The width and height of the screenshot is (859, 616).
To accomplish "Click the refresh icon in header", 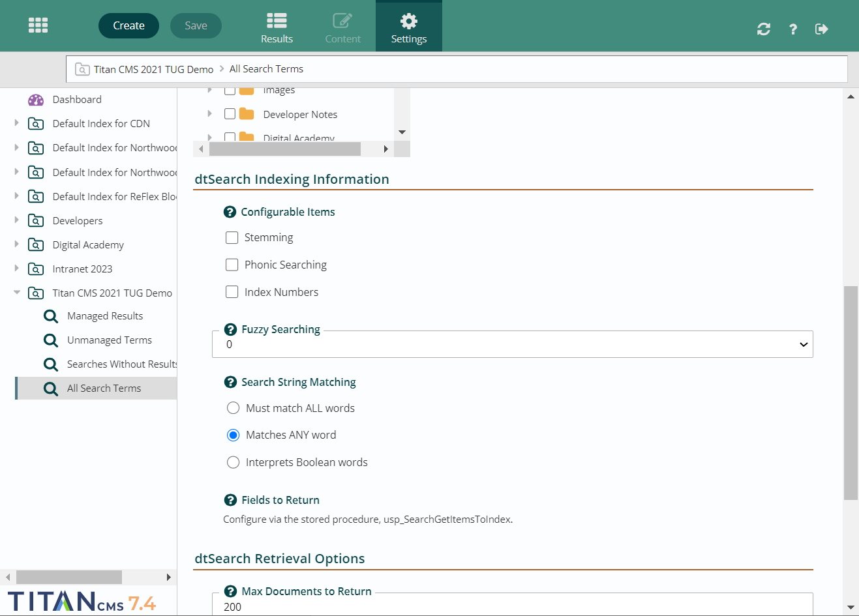I will tap(764, 29).
